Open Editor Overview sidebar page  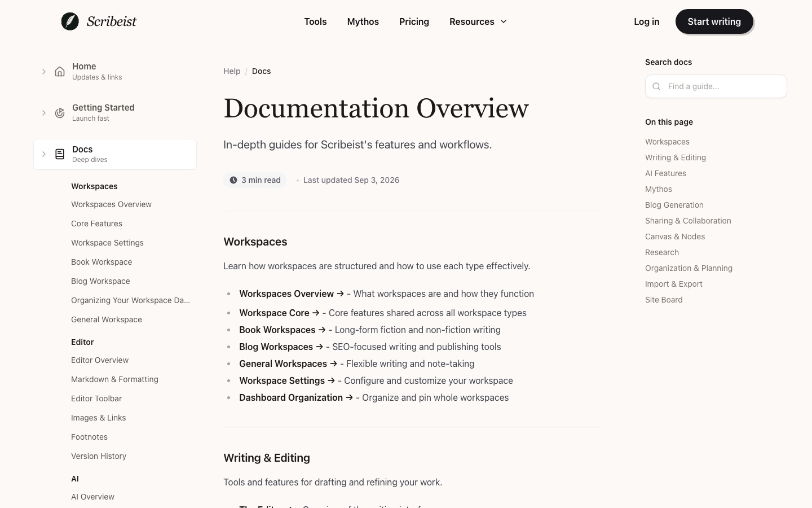tap(100, 360)
